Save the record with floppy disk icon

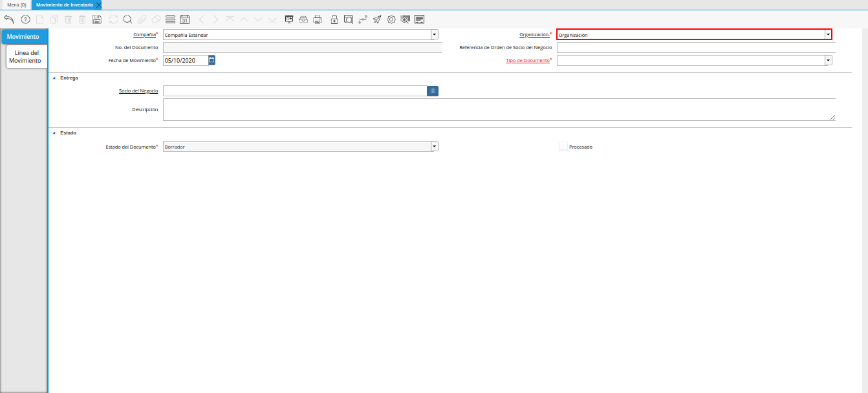tap(97, 19)
